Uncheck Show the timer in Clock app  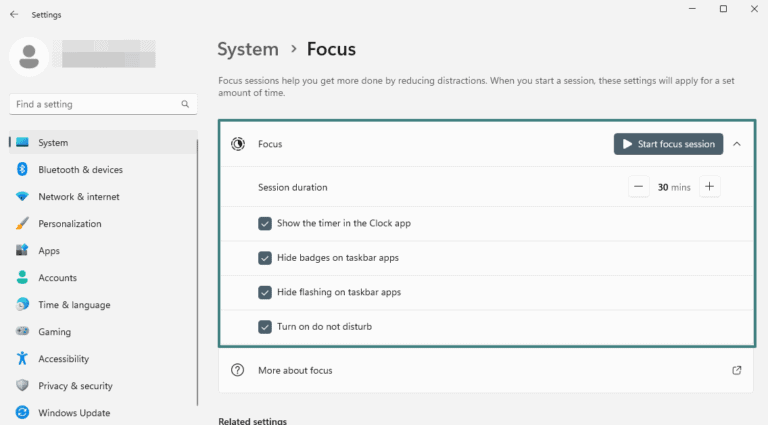[265, 223]
